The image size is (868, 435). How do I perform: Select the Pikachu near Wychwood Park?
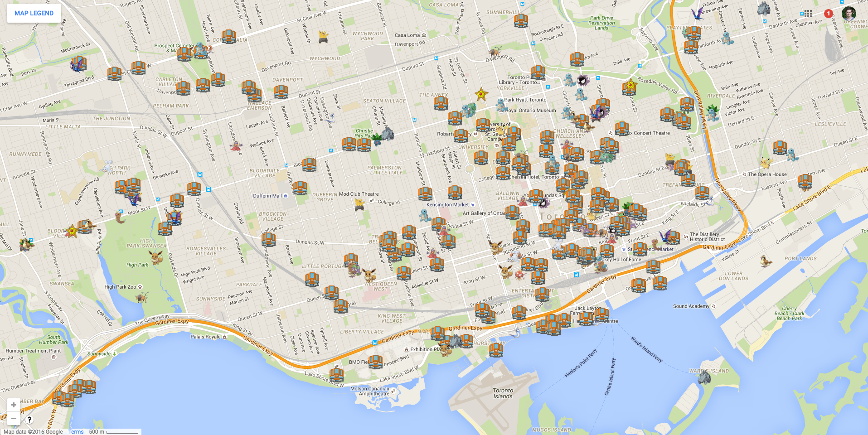(323, 36)
